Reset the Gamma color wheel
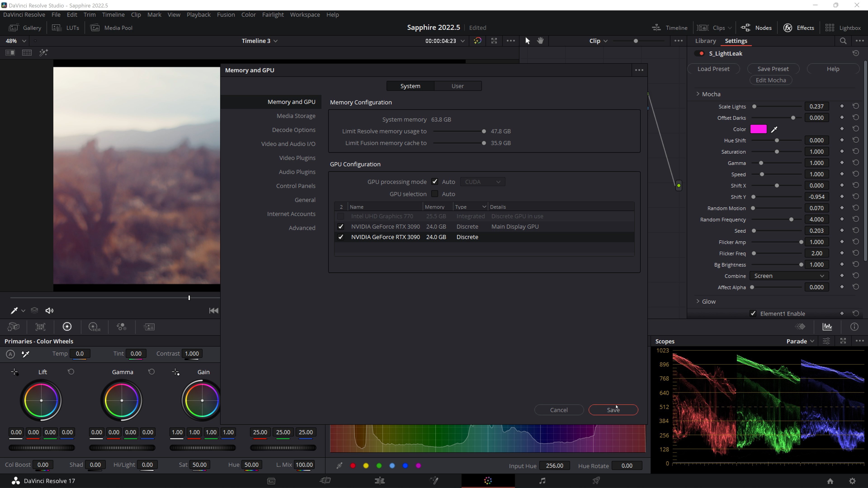Image resolution: width=868 pixels, height=488 pixels. 151,372
